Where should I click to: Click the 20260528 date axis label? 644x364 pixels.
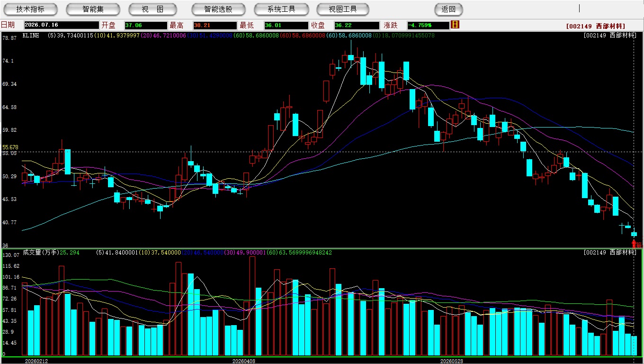[x=451, y=361]
